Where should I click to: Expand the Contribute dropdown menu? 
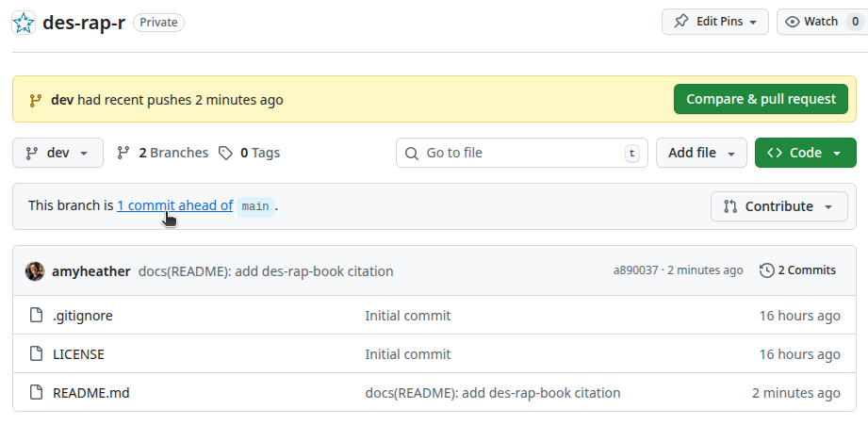(x=778, y=206)
